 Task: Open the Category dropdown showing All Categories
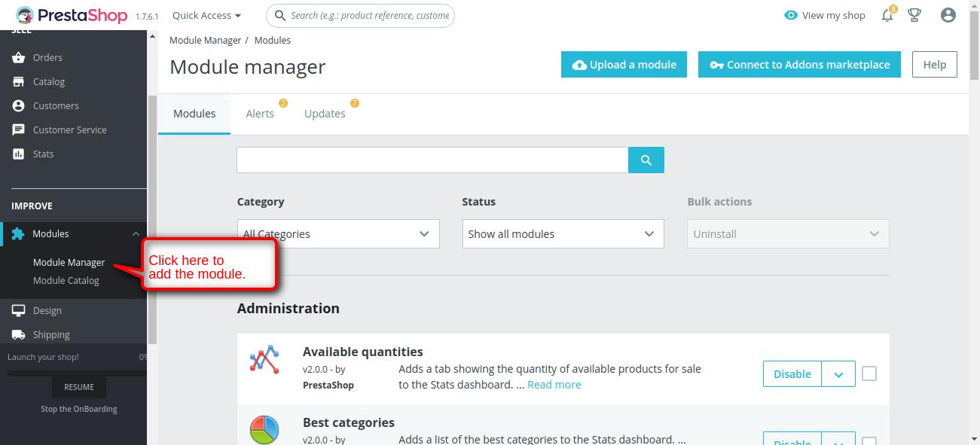[x=337, y=233]
